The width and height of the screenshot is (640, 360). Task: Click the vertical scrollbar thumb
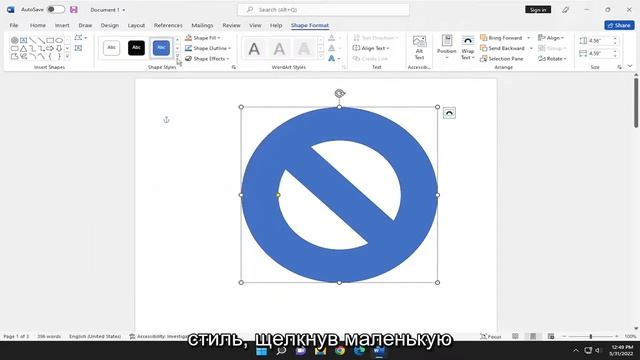(x=636, y=103)
